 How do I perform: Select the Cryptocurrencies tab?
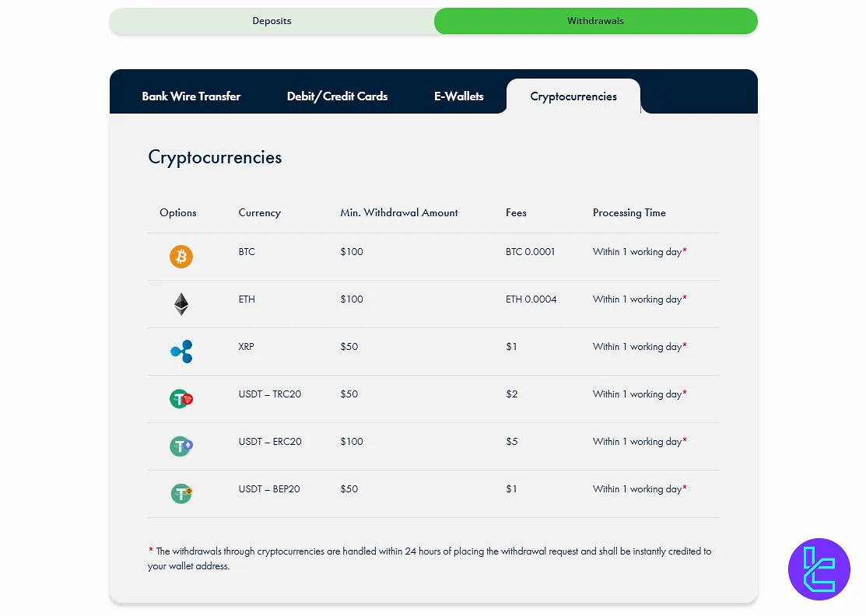pos(573,96)
